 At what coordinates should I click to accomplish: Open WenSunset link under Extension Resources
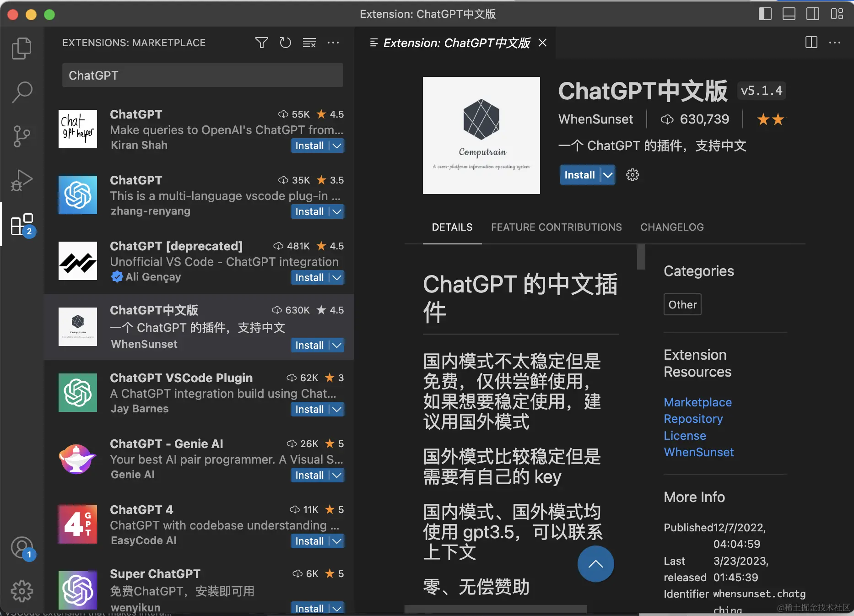(698, 452)
